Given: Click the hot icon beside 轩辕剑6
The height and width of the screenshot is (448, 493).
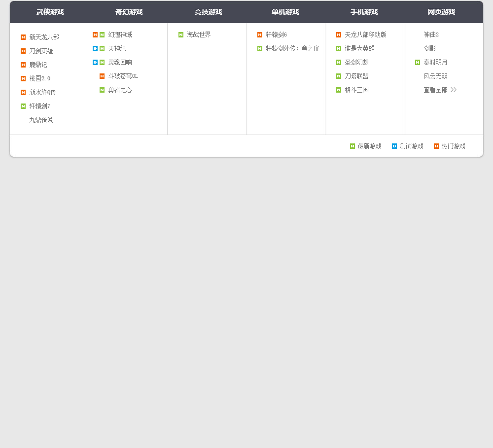Looking at the screenshot, I should [x=260, y=34].
